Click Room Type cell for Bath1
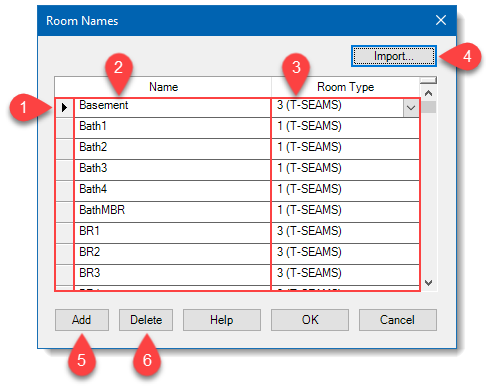488x388 pixels. (x=345, y=128)
